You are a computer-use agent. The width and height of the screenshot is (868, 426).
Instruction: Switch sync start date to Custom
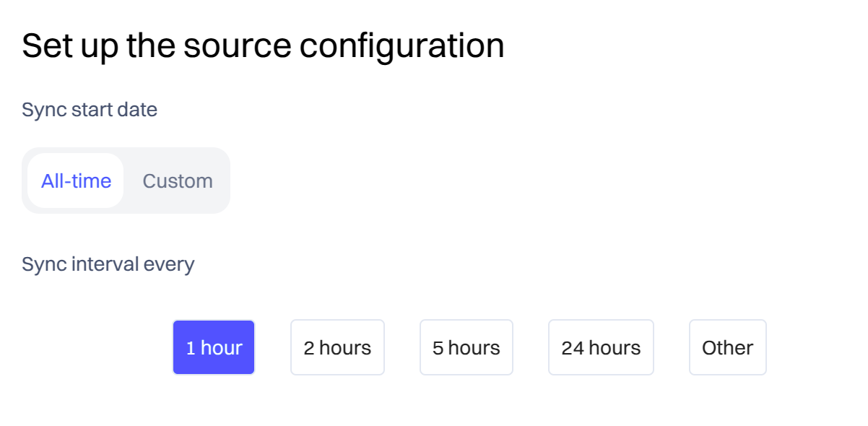178,181
